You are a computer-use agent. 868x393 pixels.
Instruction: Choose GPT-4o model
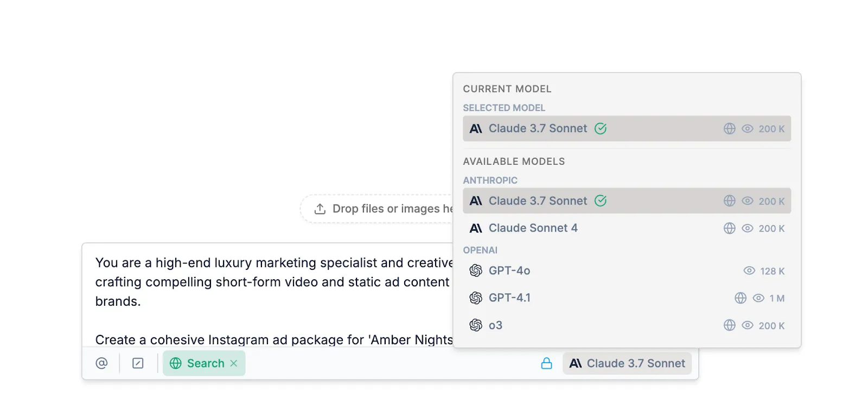click(627, 270)
